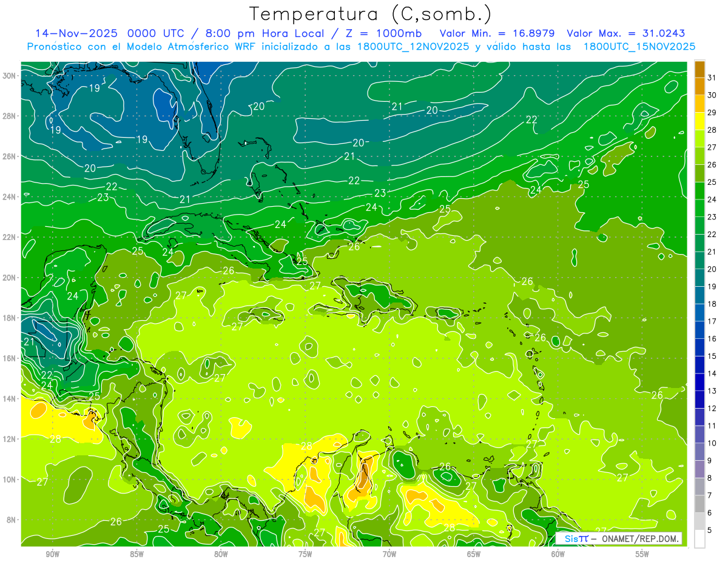Click the 30N latitude axis label
728x562 pixels.
pyautogui.click(x=10, y=76)
